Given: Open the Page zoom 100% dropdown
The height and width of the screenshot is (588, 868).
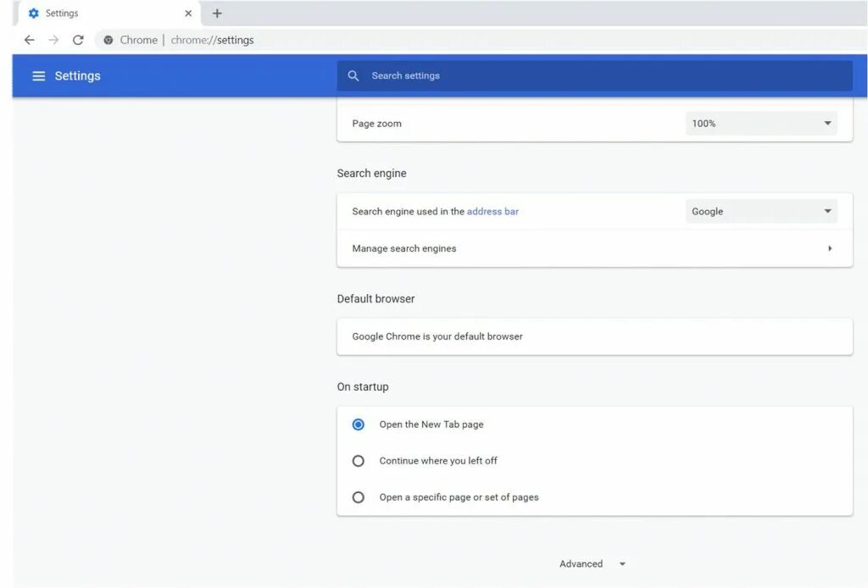Looking at the screenshot, I should pyautogui.click(x=761, y=124).
